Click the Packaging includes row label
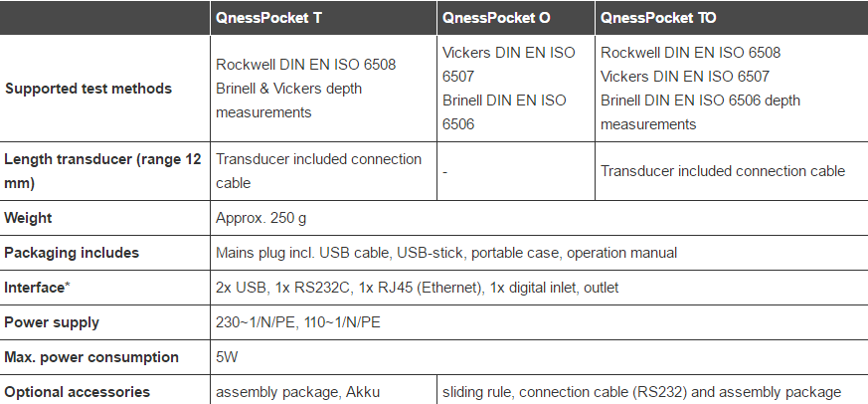The height and width of the screenshot is (404, 868). tap(72, 253)
